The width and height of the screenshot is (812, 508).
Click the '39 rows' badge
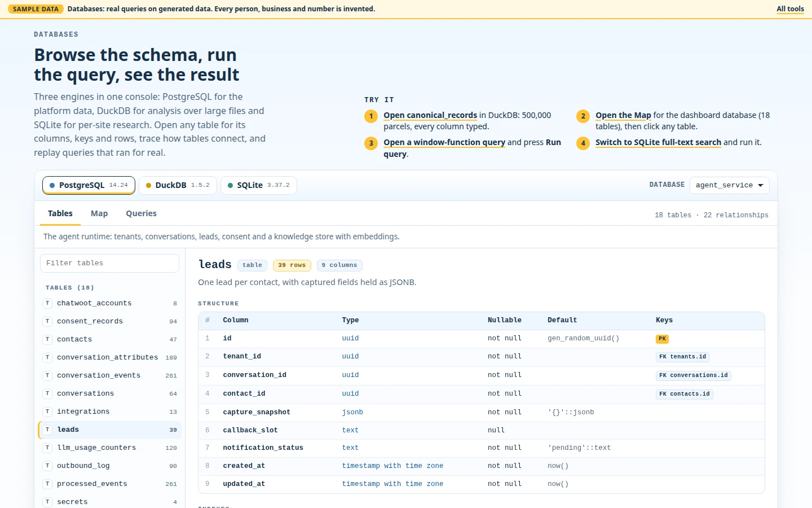click(292, 265)
